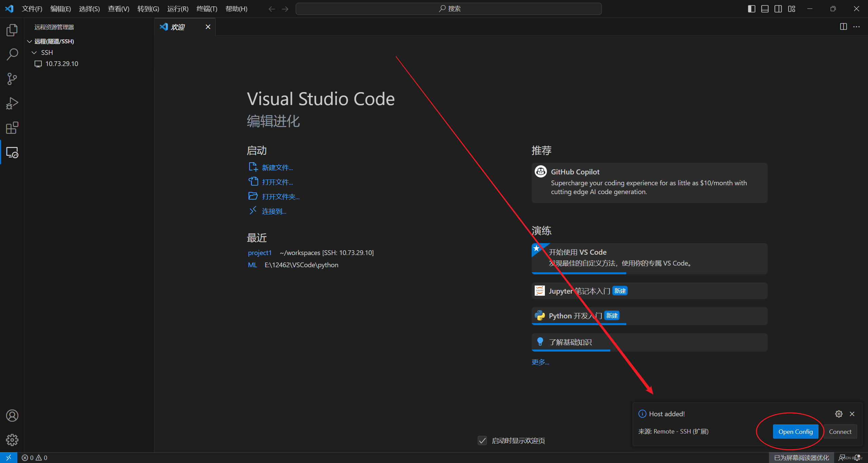The height and width of the screenshot is (463, 868).
Task: Open the customize layout icon
Action: 792,9
